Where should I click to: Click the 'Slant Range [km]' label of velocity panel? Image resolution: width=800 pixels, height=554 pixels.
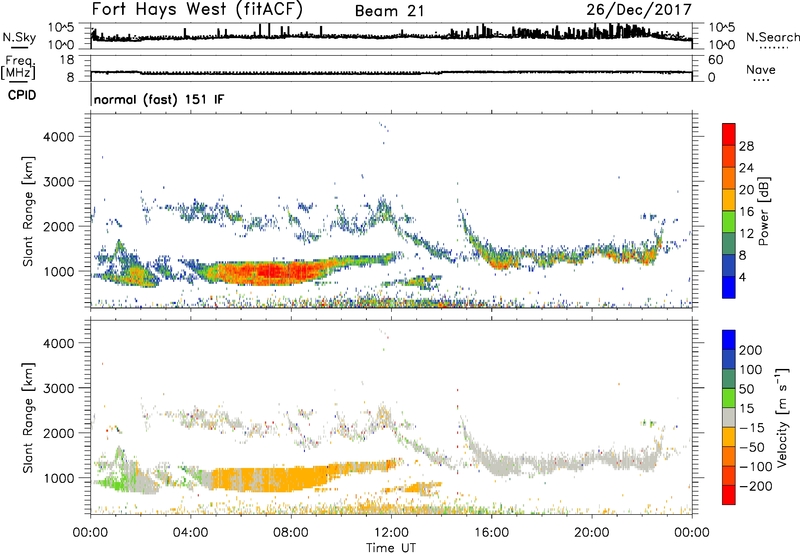[x=28, y=418]
